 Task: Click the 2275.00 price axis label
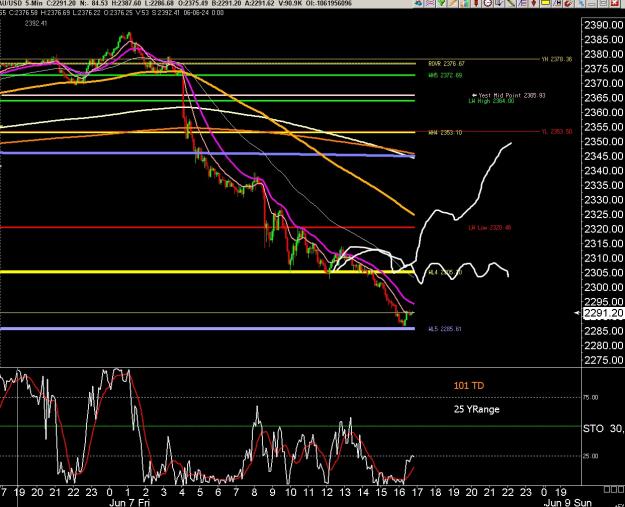coord(603,360)
